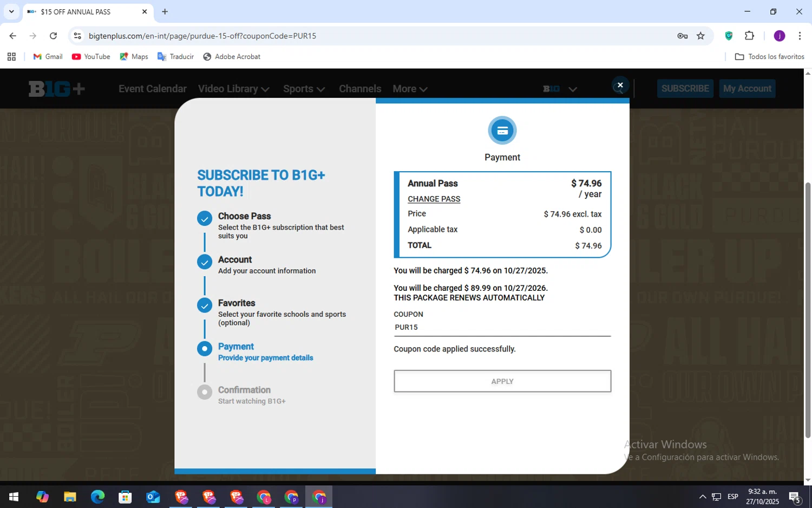Click the SUBSCRIBE button in header
812x508 pixels.
point(685,88)
